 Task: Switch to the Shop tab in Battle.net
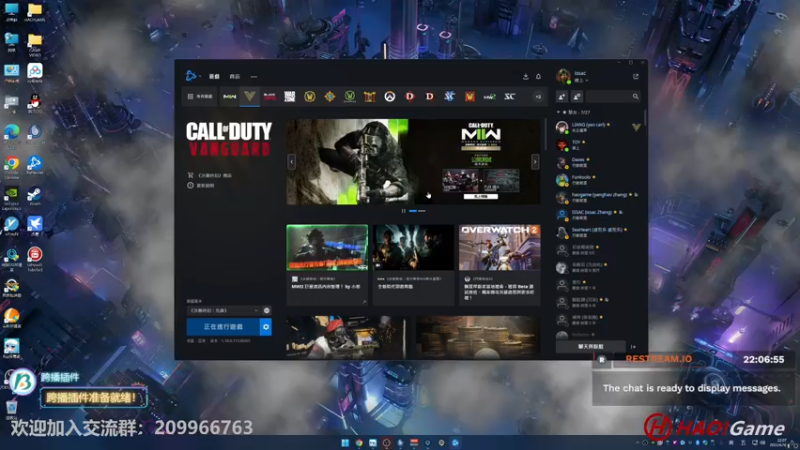coord(235,77)
